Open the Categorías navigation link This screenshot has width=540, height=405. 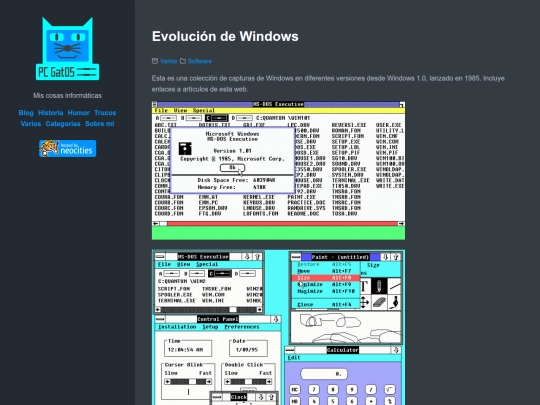[x=63, y=124]
